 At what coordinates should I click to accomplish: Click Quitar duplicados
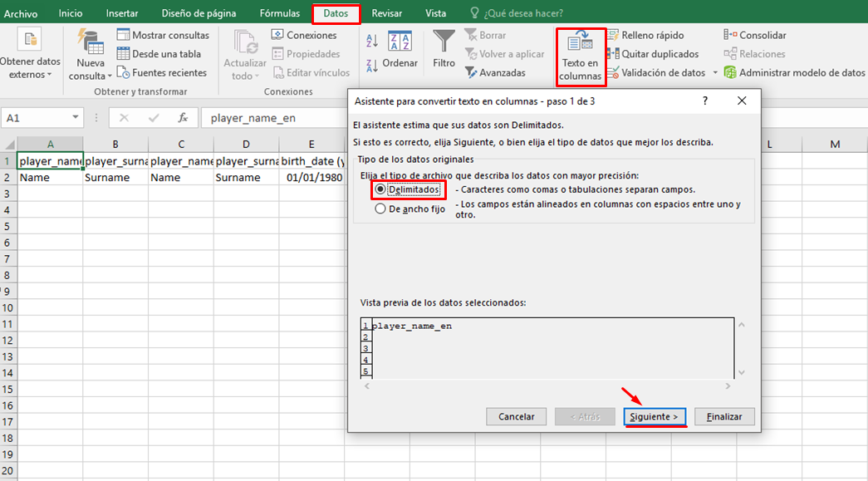[653, 54]
